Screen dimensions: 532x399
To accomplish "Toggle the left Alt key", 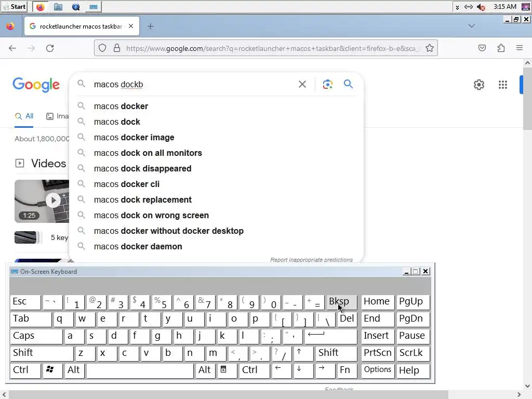I will [x=74, y=370].
